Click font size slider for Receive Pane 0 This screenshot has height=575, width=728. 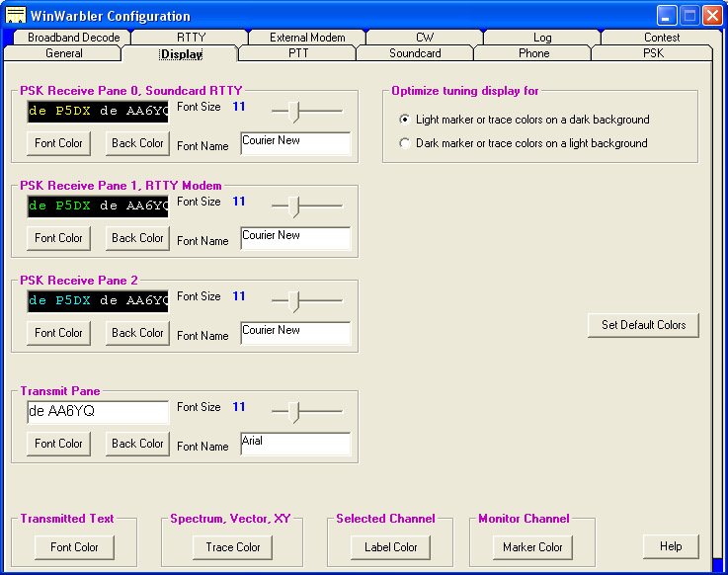coord(307,112)
